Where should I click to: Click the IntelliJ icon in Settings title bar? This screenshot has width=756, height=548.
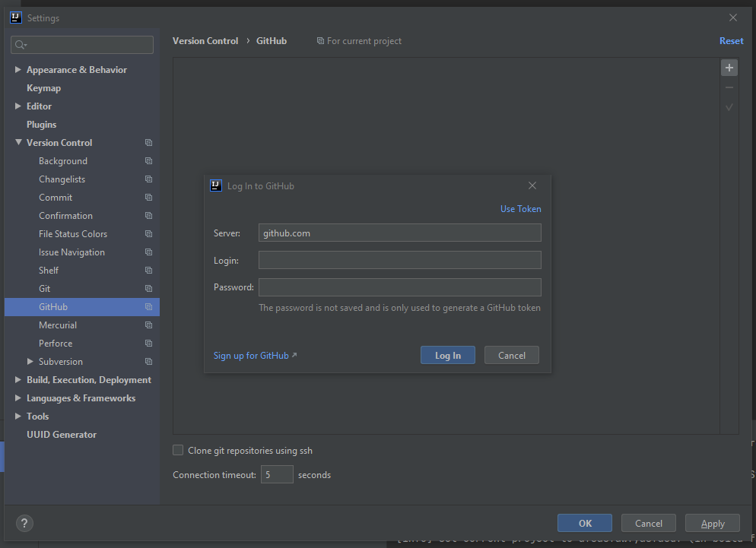click(15, 17)
